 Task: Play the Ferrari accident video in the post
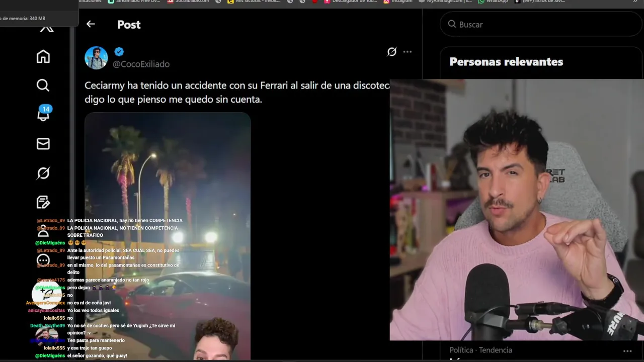click(168, 236)
